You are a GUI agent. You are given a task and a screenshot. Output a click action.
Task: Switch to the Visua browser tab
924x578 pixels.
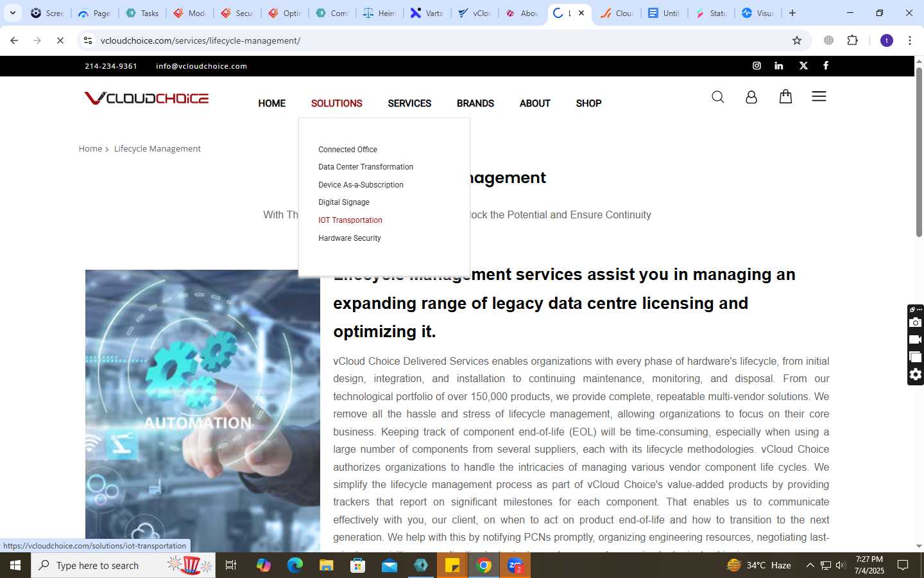point(758,13)
